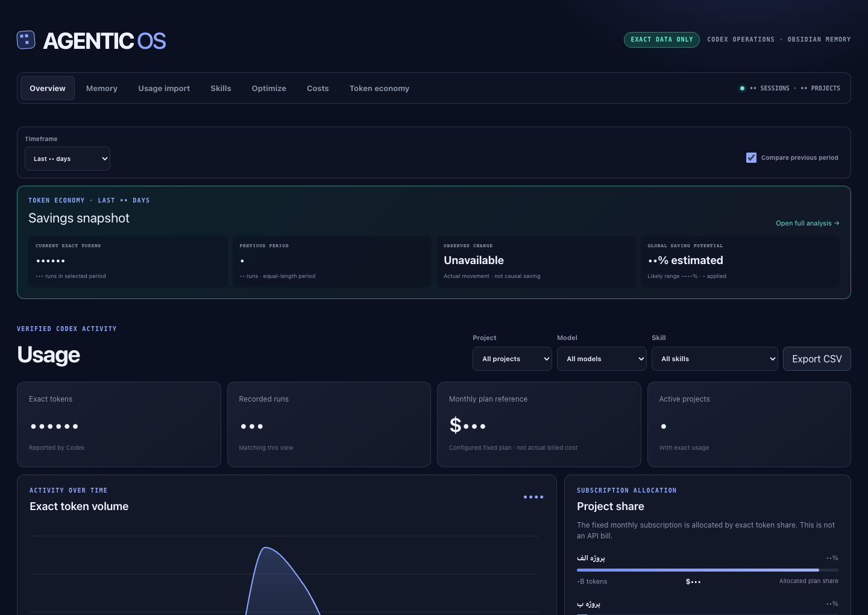The height and width of the screenshot is (615, 868).
Task: Switch to the Costs tab
Action: (x=318, y=88)
